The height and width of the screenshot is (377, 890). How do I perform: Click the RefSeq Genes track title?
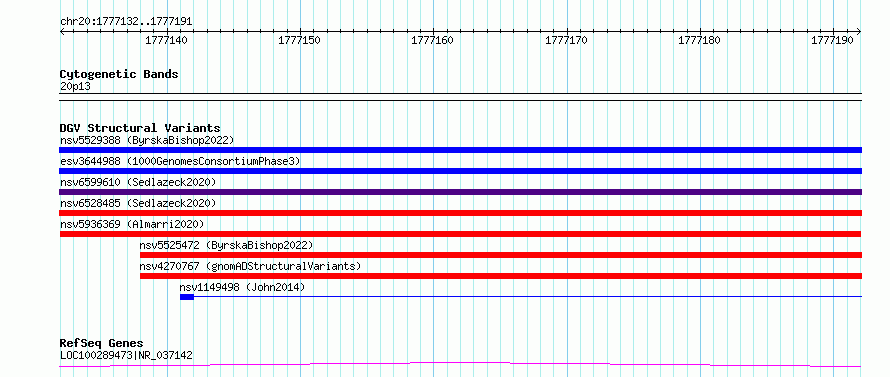pos(101,343)
